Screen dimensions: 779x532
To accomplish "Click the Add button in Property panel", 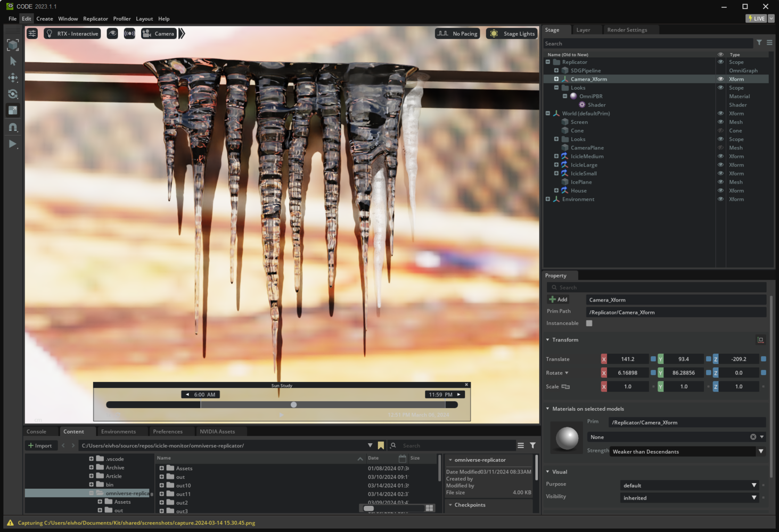I will point(559,300).
